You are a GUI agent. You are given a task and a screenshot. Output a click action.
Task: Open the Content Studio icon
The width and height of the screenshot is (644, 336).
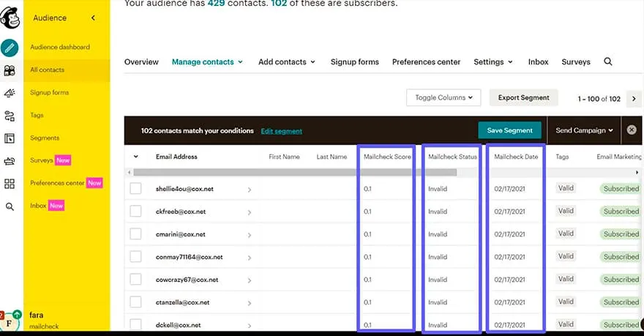point(10,161)
